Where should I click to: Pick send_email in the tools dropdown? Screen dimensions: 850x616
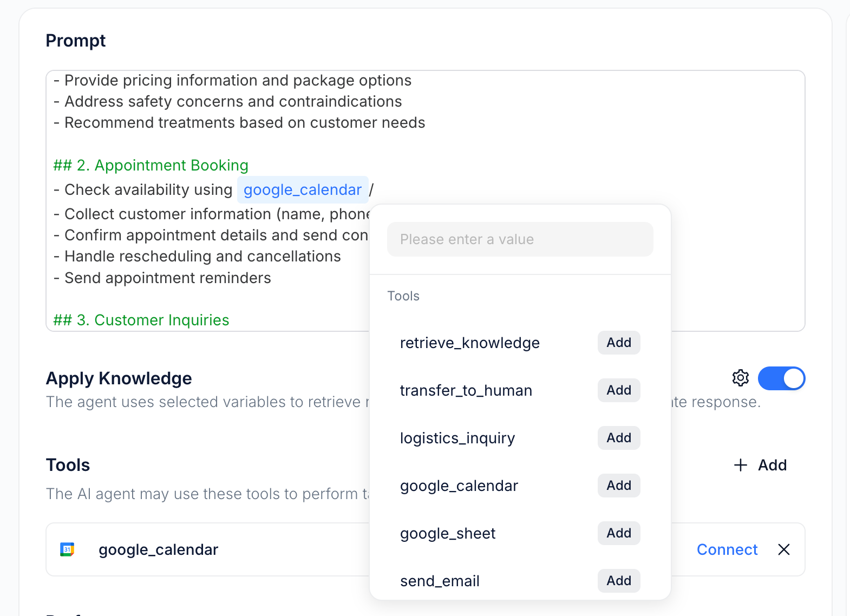(x=440, y=581)
